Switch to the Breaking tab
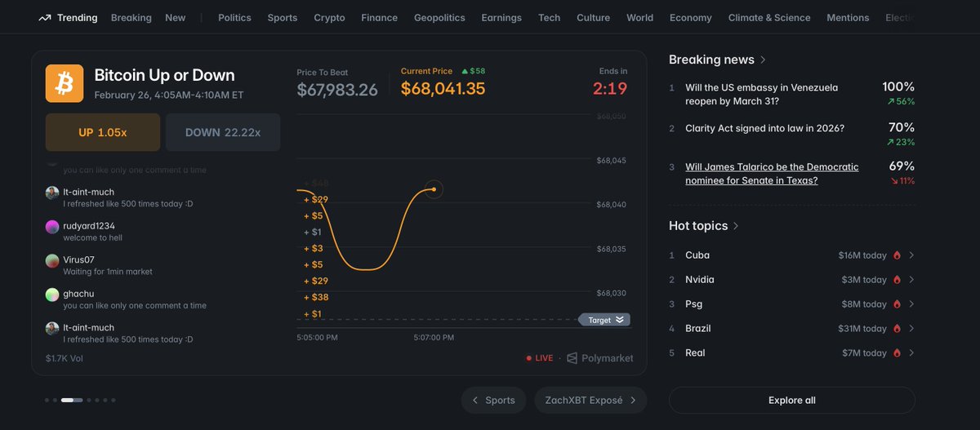Image resolution: width=980 pixels, height=430 pixels. point(131,18)
